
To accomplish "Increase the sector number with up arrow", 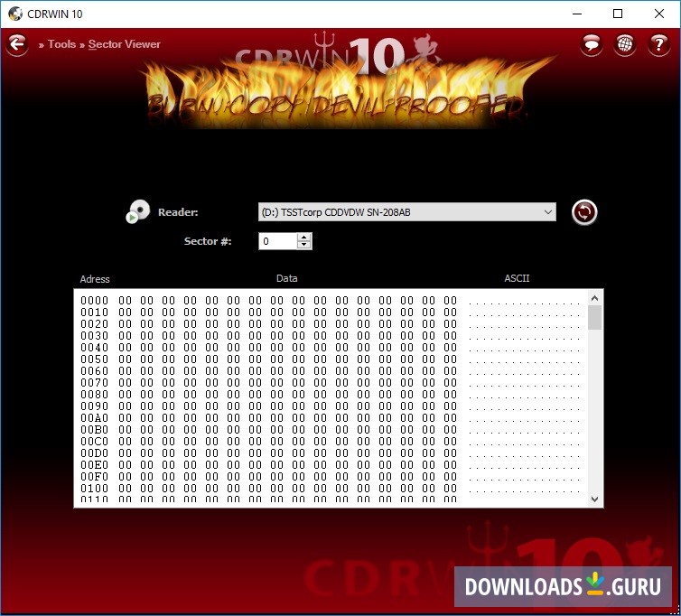I will 304,238.
